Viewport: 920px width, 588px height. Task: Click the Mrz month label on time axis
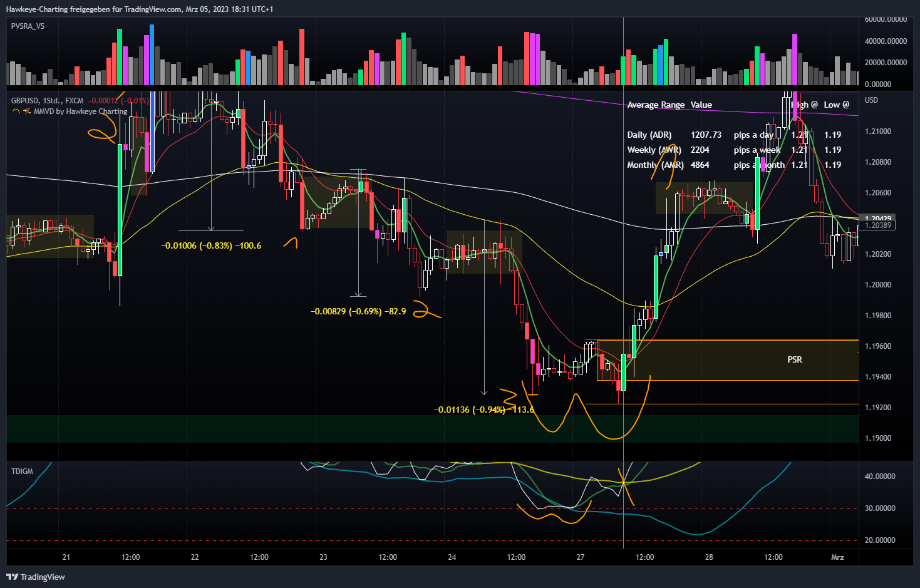tap(837, 557)
